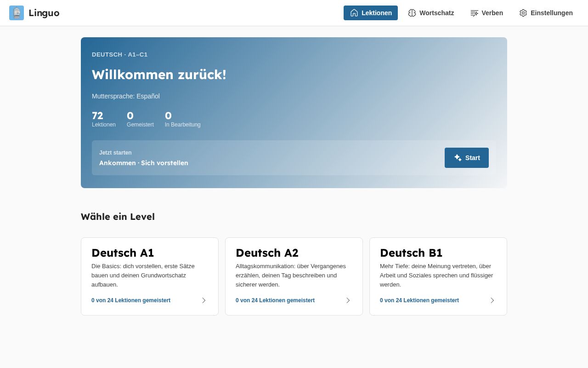This screenshot has width=588, height=368.
Task: Click the Linguo brand name
Action: (x=44, y=13)
